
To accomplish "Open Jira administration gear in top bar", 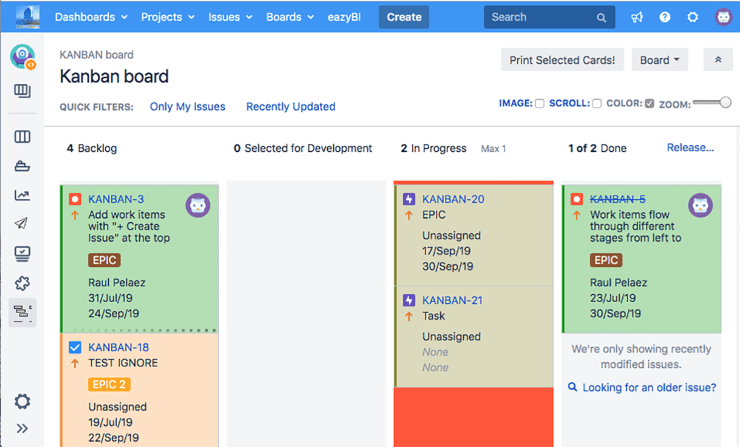I will coord(693,17).
